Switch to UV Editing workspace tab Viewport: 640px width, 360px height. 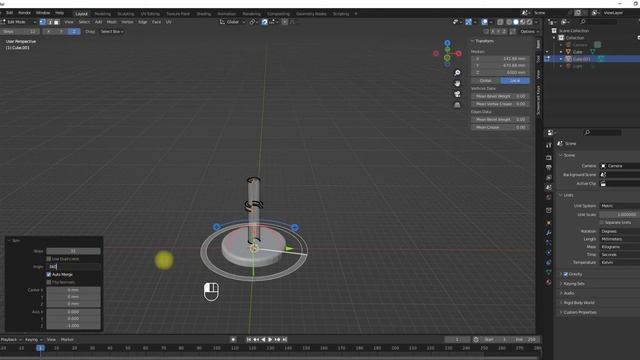pos(150,14)
